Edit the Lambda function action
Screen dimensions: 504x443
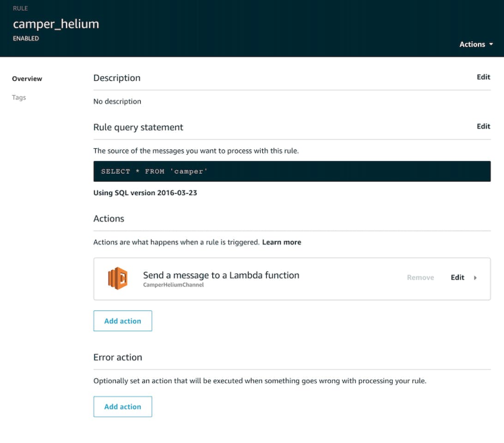pyautogui.click(x=458, y=277)
